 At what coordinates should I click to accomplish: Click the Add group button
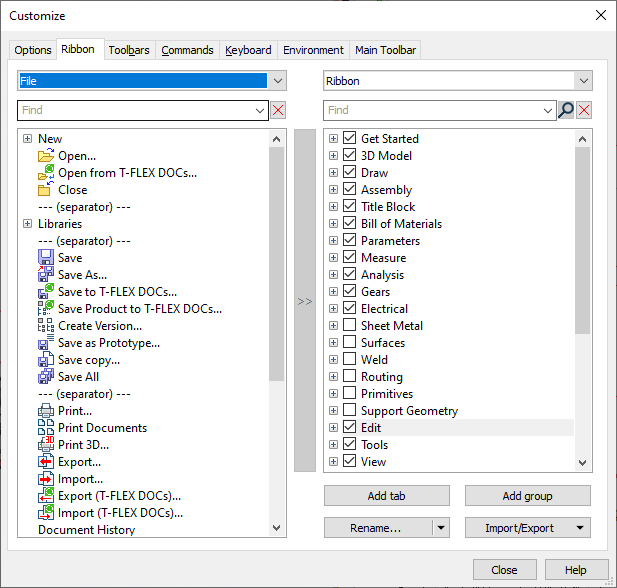coord(528,496)
